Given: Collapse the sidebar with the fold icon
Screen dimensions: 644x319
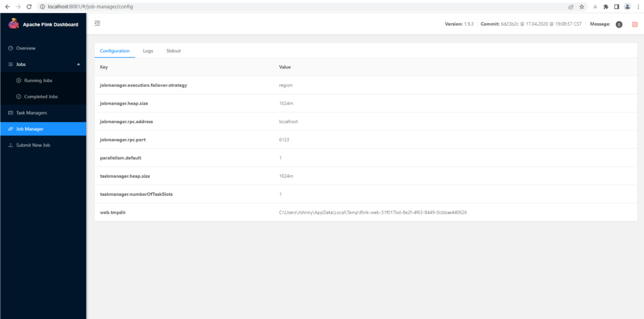Looking at the screenshot, I should click(x=97, y=23).
